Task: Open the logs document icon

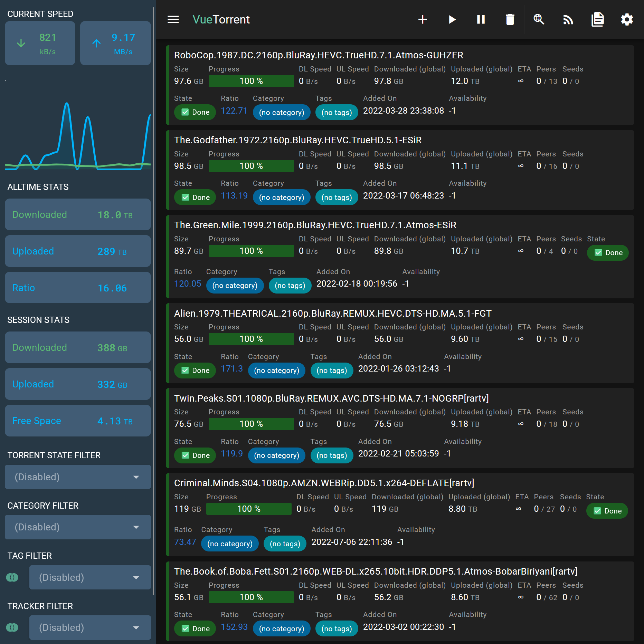Action: (x=597, y=20)
